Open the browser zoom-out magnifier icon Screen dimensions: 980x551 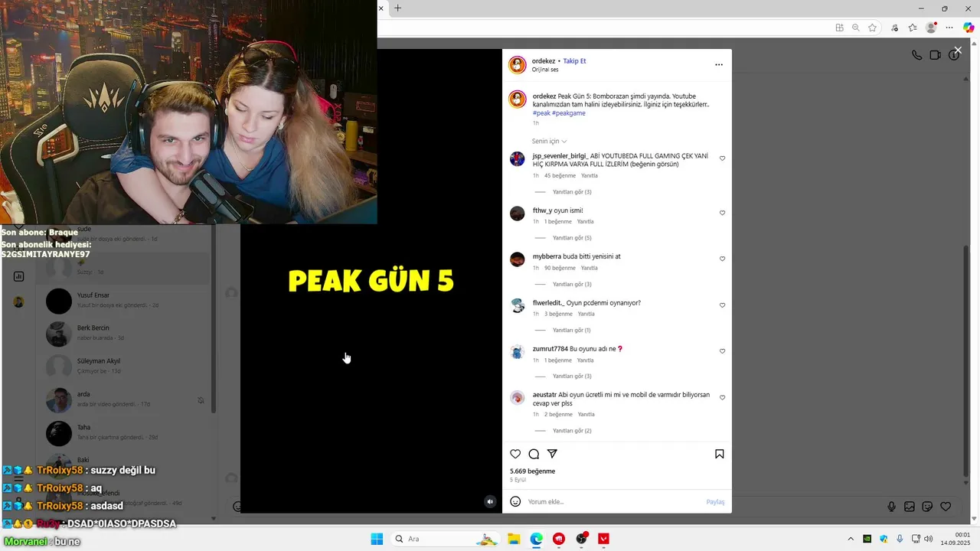(856, 28)
